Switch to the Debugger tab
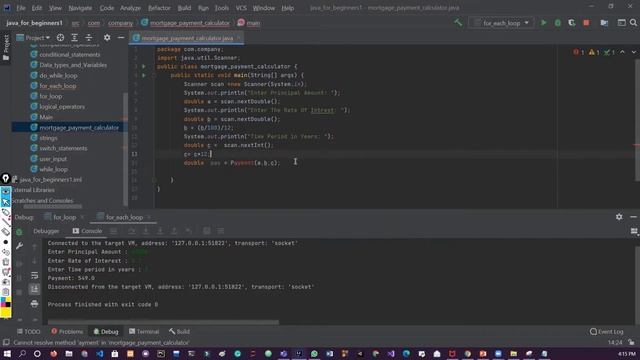 click(x=46, y=231)
